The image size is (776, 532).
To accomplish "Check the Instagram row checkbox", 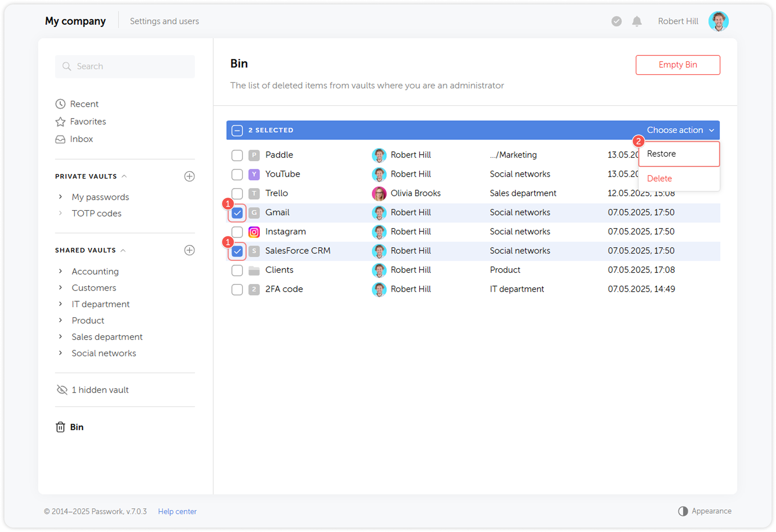I will point(237,232).
